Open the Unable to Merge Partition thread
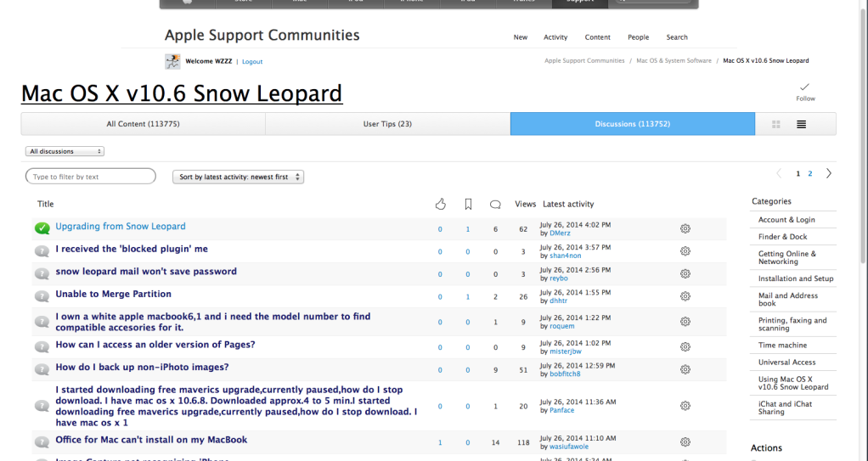 (114, 295)
